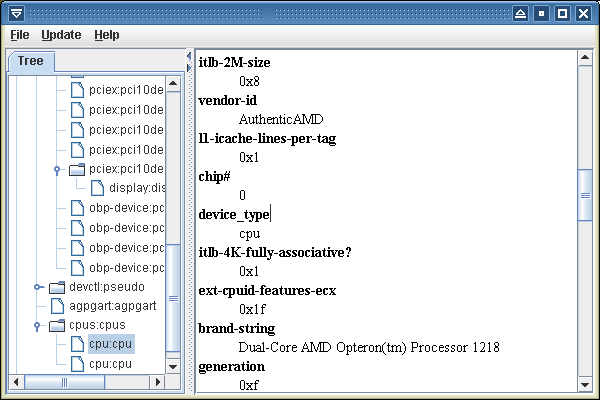Click the AuthenticAMD value
This screenshot has width=600, height=400.
tap(281, 119)
